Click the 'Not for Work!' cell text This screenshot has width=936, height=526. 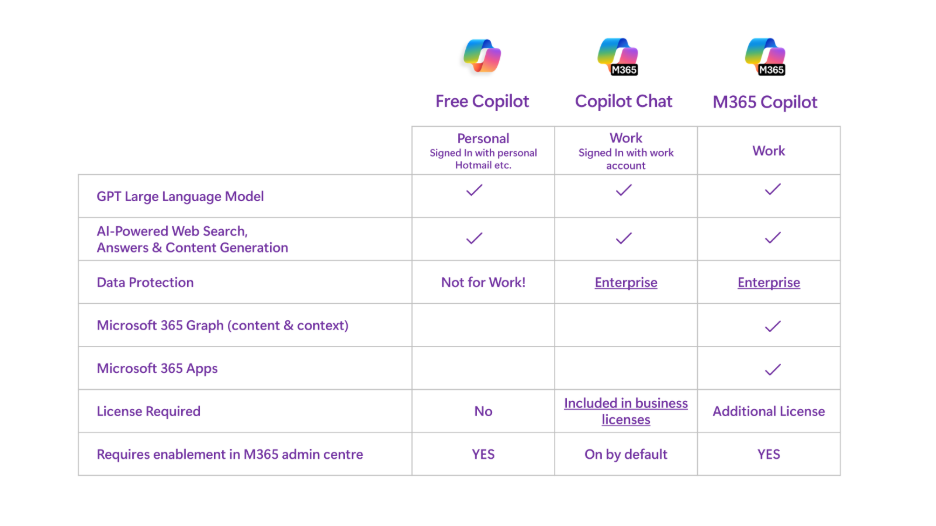click(483, 283)
